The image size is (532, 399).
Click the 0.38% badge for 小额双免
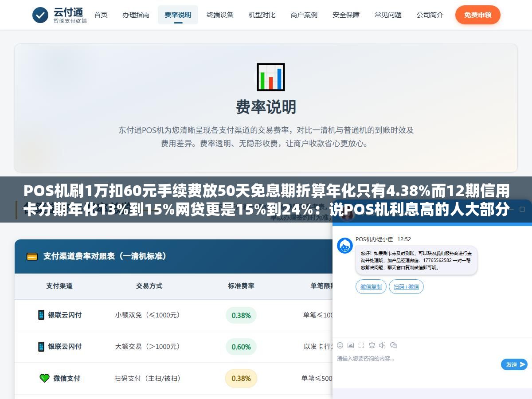click(x=241, y=315)
